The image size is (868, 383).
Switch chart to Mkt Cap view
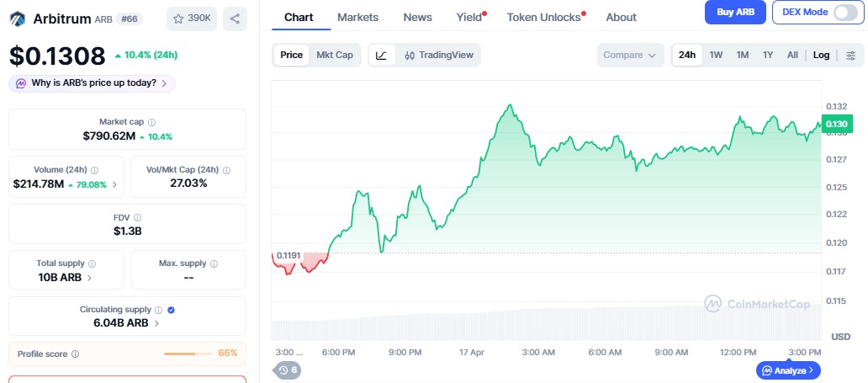335,55
